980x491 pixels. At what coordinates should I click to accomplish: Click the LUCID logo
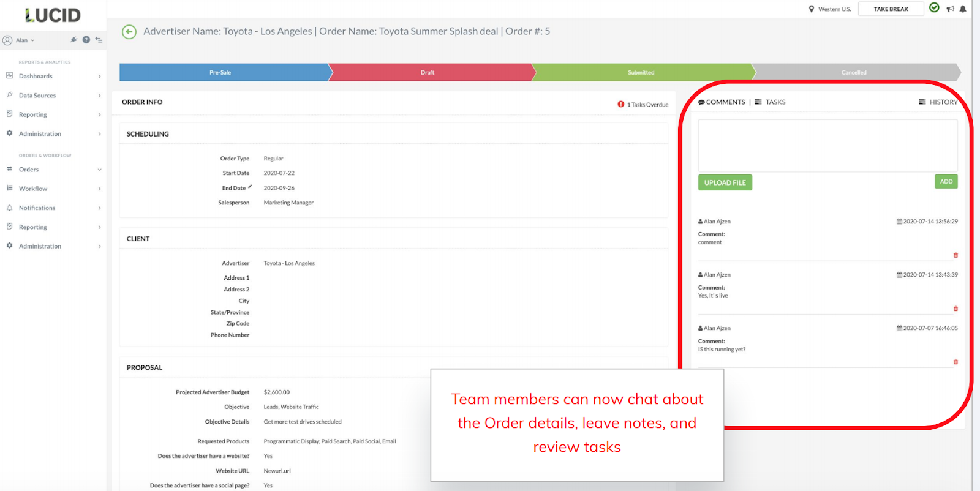pyautogui.click(x=53, y=15)
